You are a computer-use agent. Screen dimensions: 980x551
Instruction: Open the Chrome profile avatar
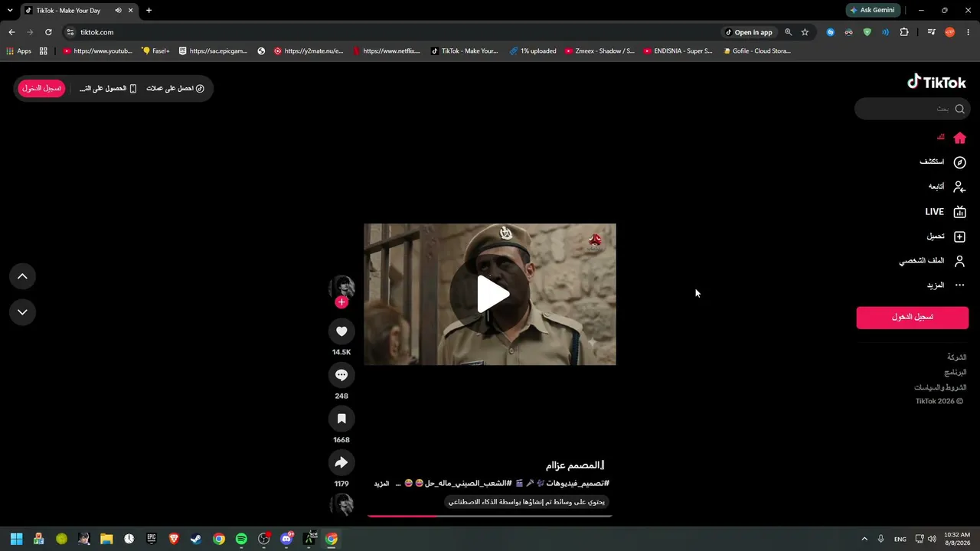coord(950,32)
